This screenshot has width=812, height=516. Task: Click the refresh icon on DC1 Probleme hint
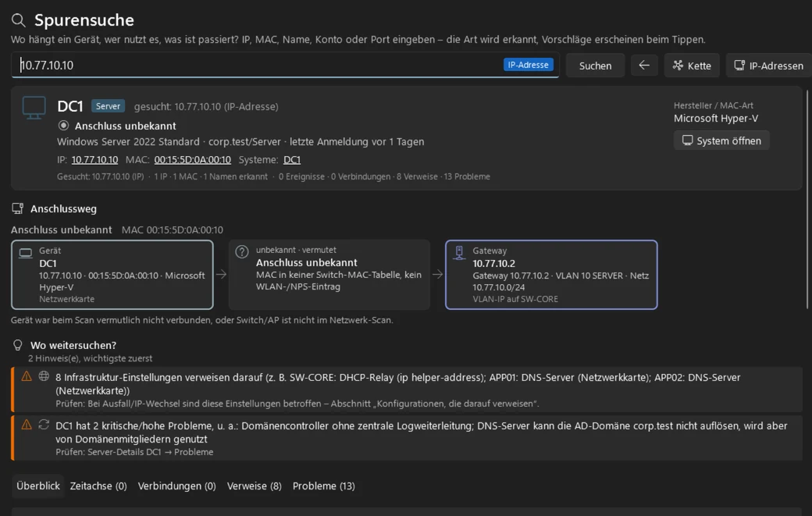point(44,425)
